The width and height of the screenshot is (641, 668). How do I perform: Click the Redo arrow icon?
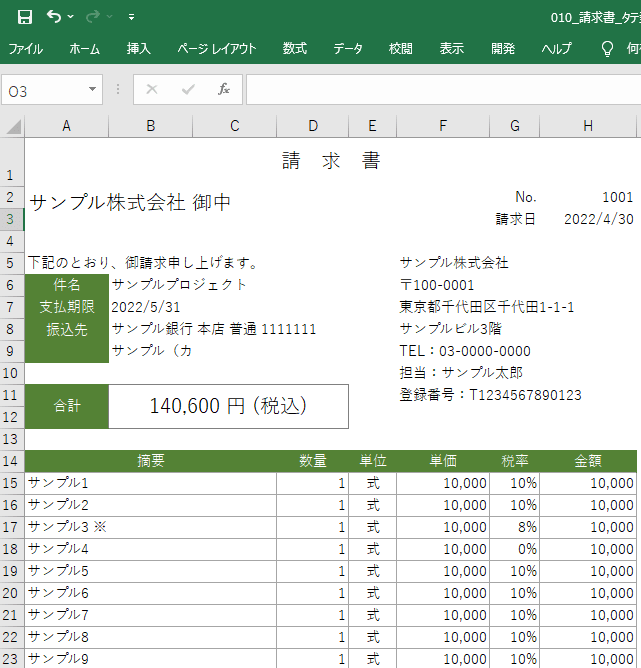coord(92,17)
